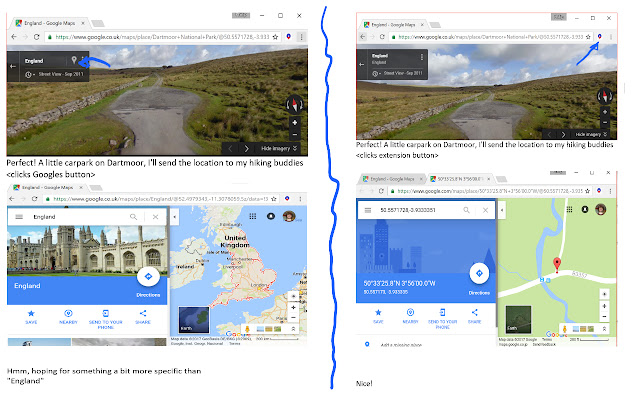
Task: Click compass in top-left Street View window
Action: 294,104
